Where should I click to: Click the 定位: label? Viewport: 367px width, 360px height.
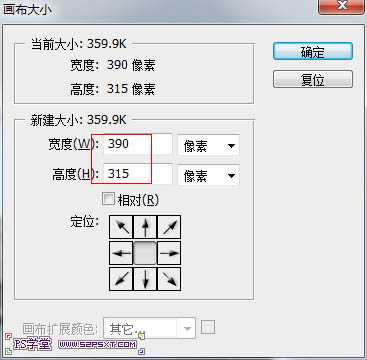84,222
